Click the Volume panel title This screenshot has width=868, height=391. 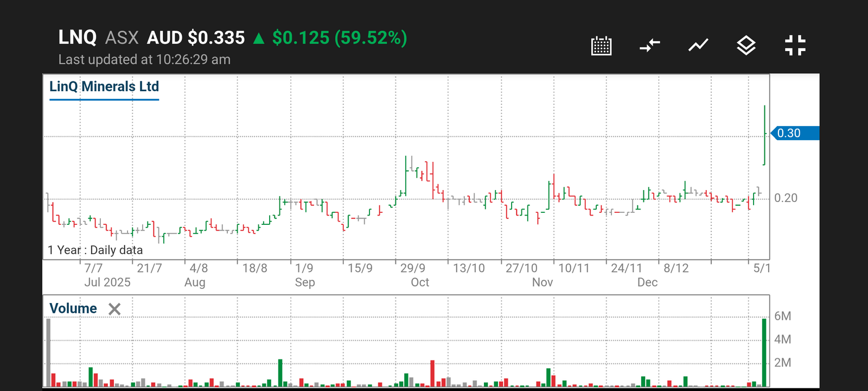[x=73, y=308]
